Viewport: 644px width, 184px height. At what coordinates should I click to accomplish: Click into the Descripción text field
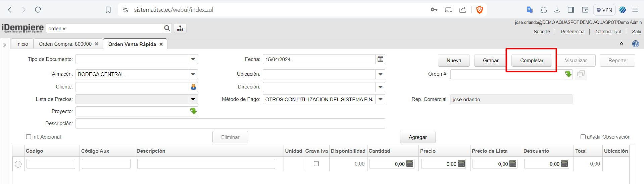[230, 123]
